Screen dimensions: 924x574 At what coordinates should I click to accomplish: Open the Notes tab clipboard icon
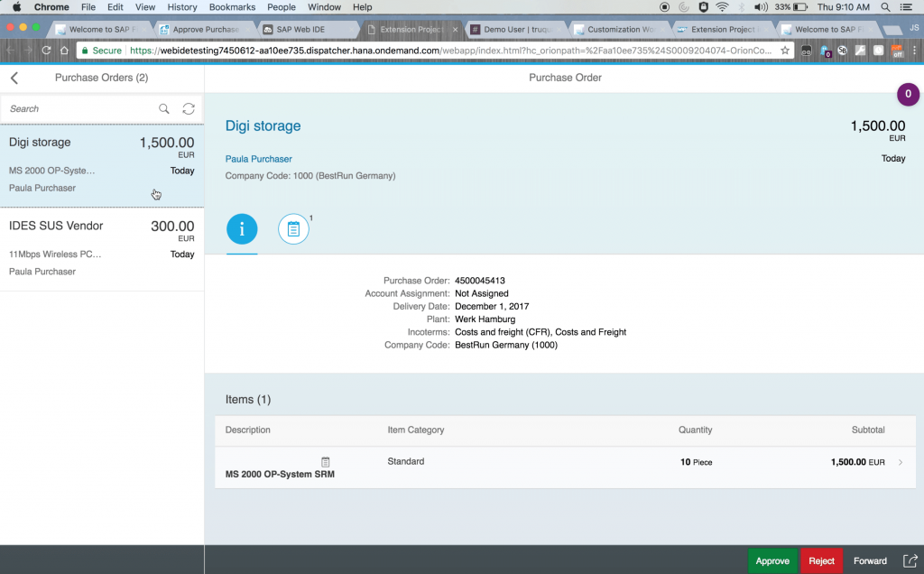(x=293, y=229)
